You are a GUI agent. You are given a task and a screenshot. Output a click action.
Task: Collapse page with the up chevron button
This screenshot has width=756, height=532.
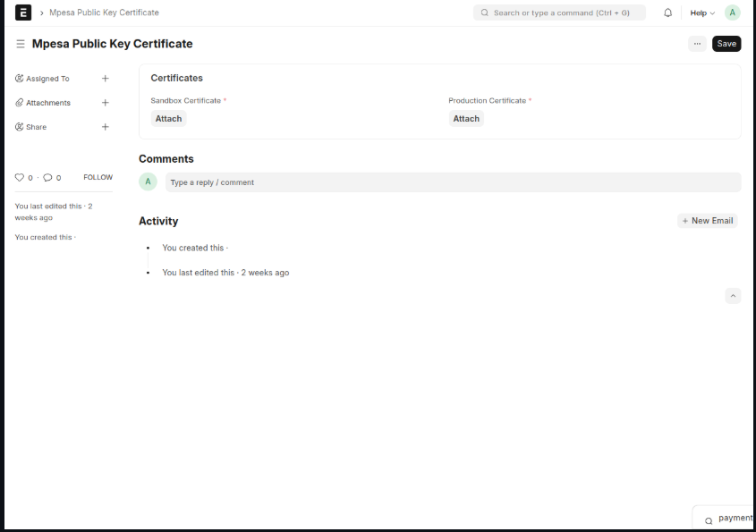733,296
